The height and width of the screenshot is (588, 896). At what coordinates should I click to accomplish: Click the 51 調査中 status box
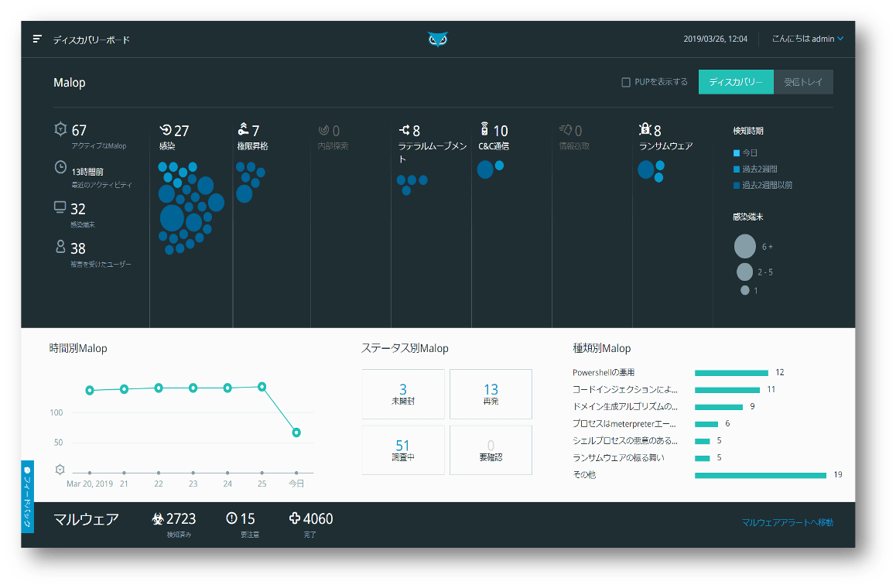(403, 450)
